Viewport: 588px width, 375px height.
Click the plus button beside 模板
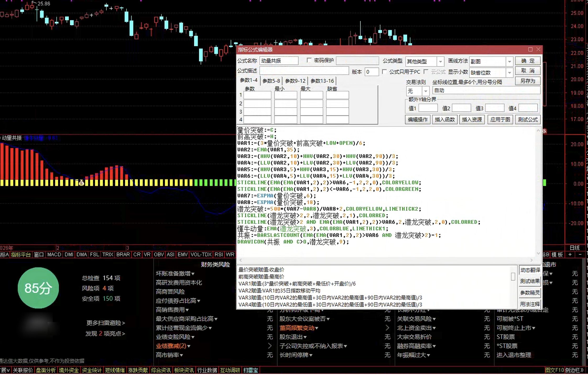point(570,255)
